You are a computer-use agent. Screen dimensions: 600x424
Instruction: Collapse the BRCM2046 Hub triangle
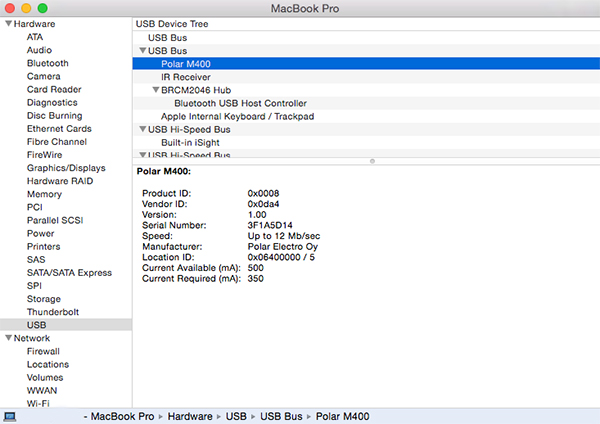155,90
